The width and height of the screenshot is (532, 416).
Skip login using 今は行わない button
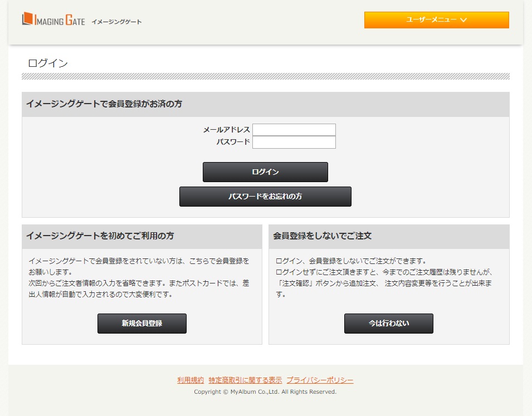pos(388,324)
